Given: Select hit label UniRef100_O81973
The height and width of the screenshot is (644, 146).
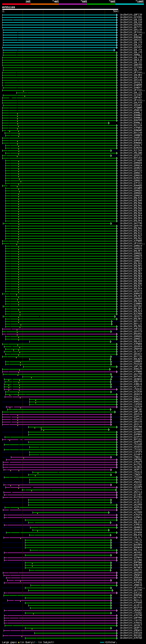Looking at the screenshot, I should pos(131,316).
